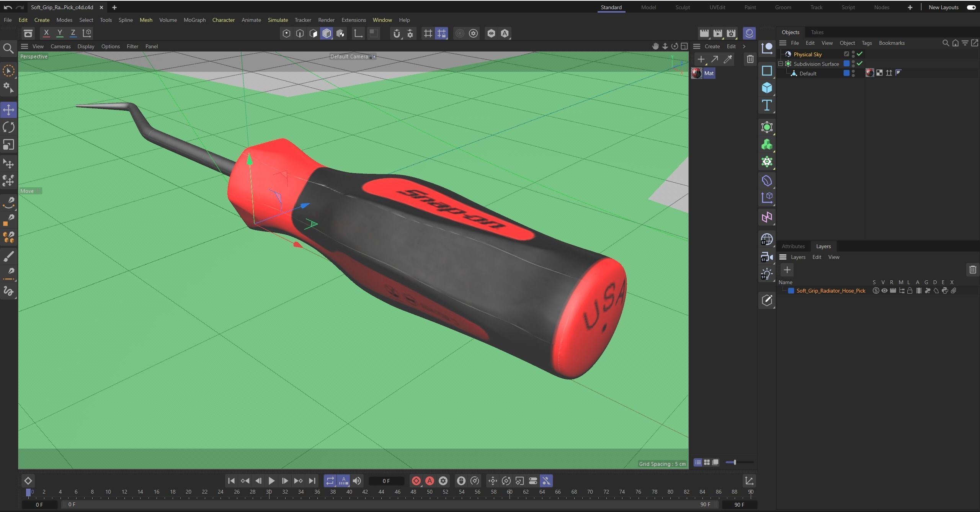980x512 pixels.
Task: Click the Mat material swatch
Action: (x=697, y=73)
